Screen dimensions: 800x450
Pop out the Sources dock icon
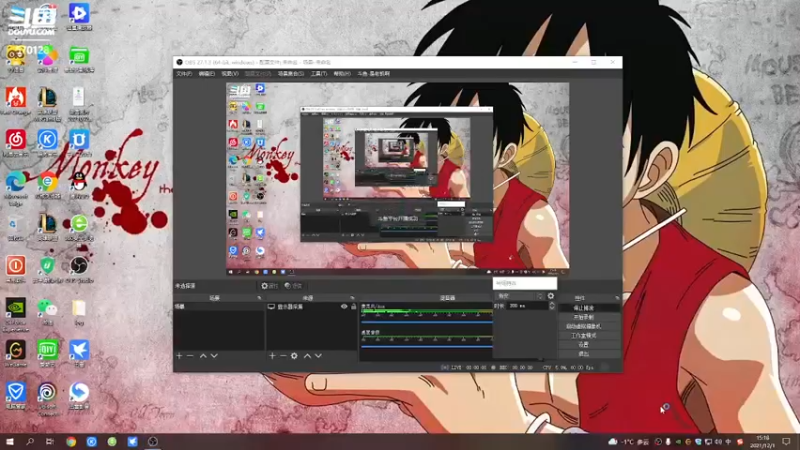tap(352, 297)
